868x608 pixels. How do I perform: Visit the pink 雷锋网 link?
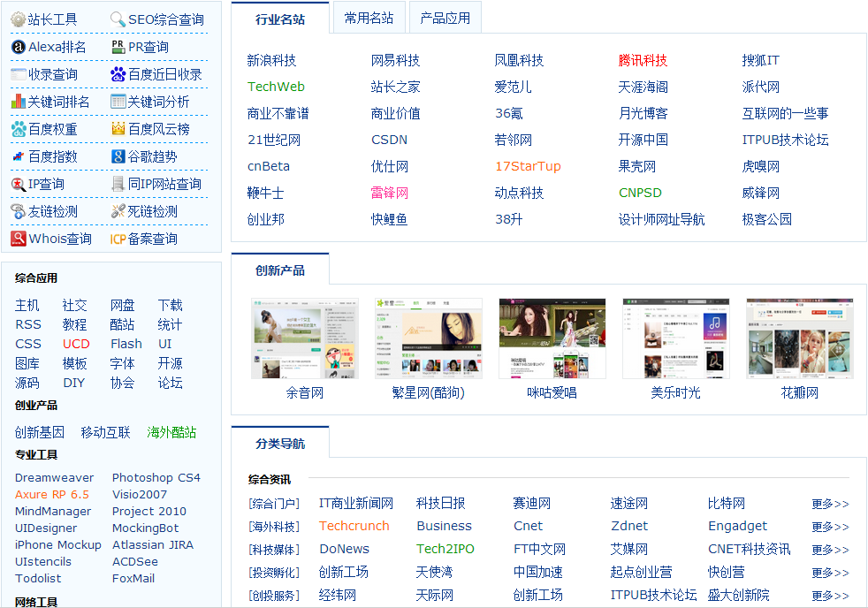point(390,193)
